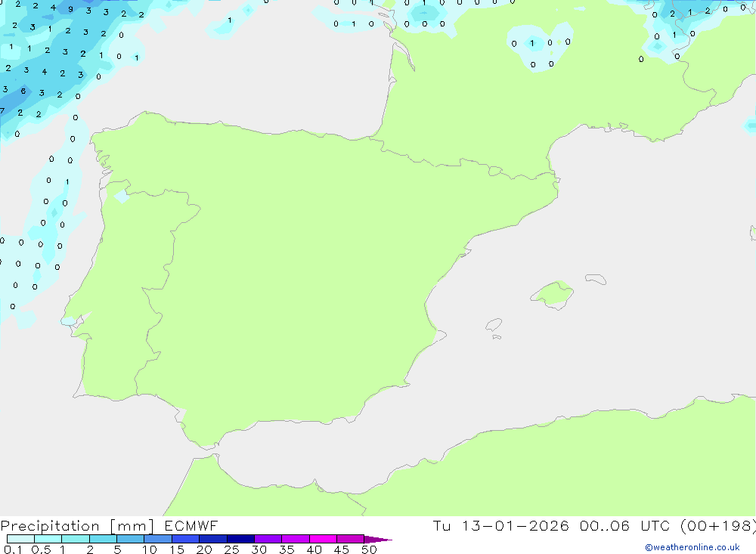Screen dimensions: 756x554
Task: Select the 25–30 mm violet legend swatch
Action: point(240,539)
